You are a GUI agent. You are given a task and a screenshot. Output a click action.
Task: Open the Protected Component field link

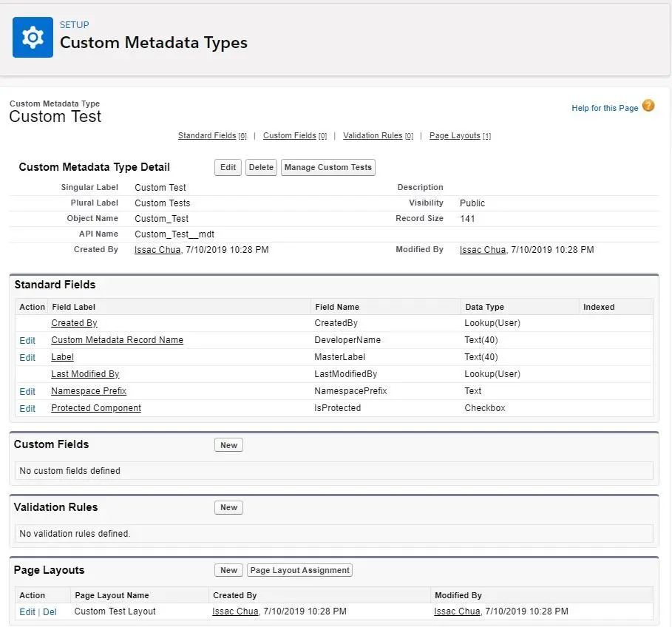click(96, 408)
